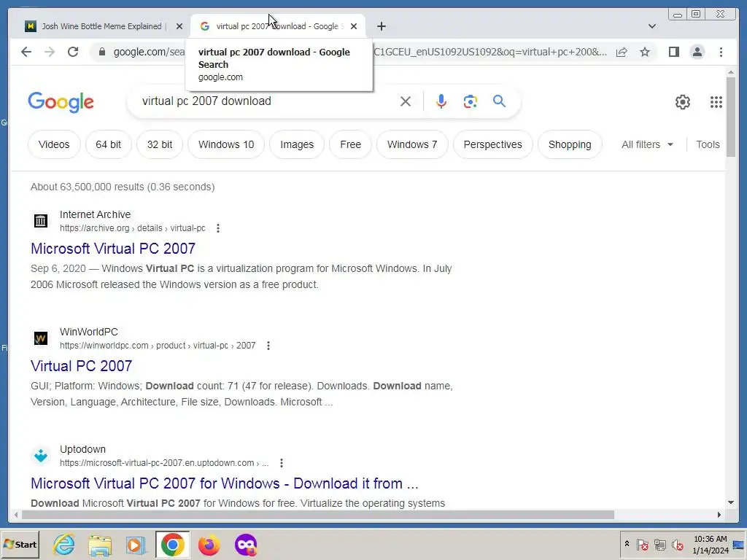Viewport: 747px width, 560px height.
Task: Open Chrome three-dot menu
Action: tap(721, 52)
